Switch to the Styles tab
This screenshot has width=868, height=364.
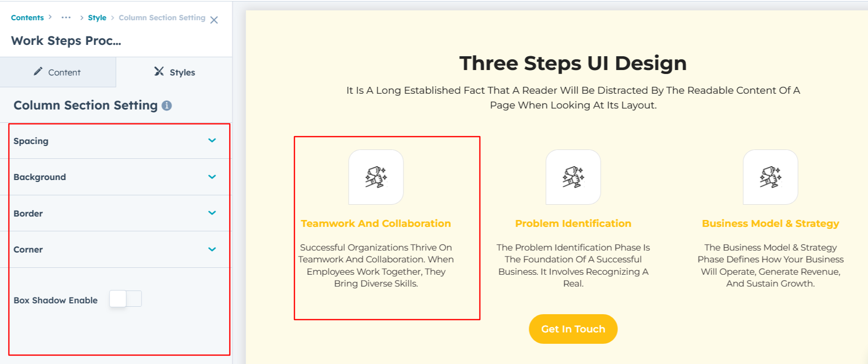coord(175,73)
